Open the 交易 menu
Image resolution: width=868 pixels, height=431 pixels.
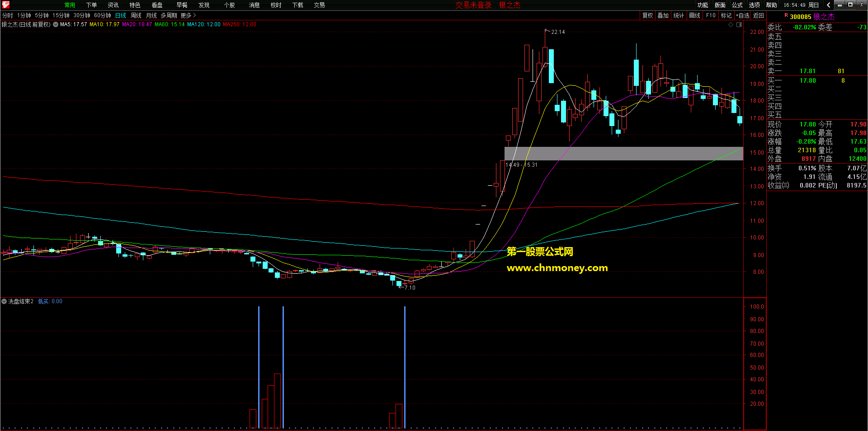coord(319,5)
